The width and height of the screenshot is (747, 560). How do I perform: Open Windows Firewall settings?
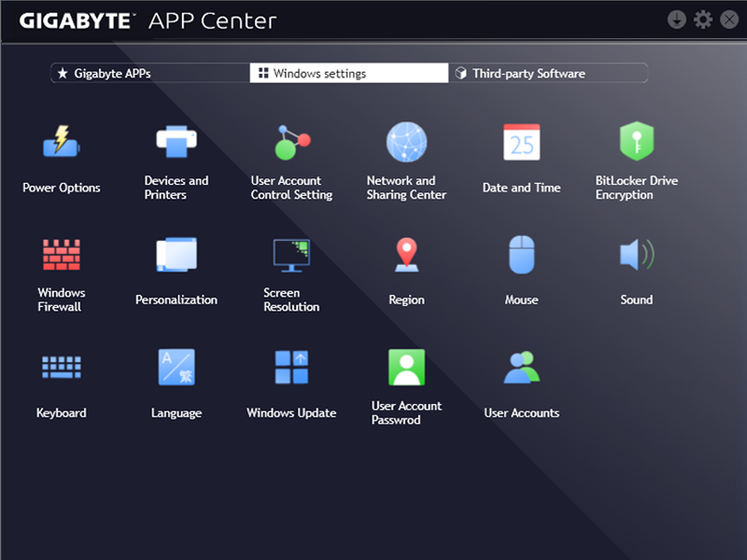tap(62, 255)
